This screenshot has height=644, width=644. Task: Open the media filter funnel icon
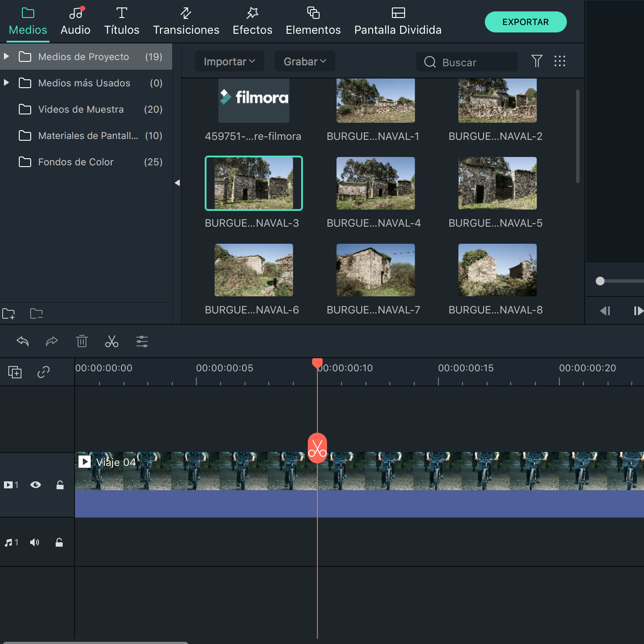[537, 61]
